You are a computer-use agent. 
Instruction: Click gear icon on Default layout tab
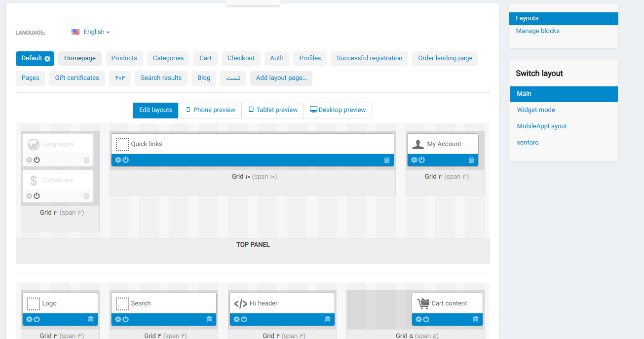click(x=47, y=59)
